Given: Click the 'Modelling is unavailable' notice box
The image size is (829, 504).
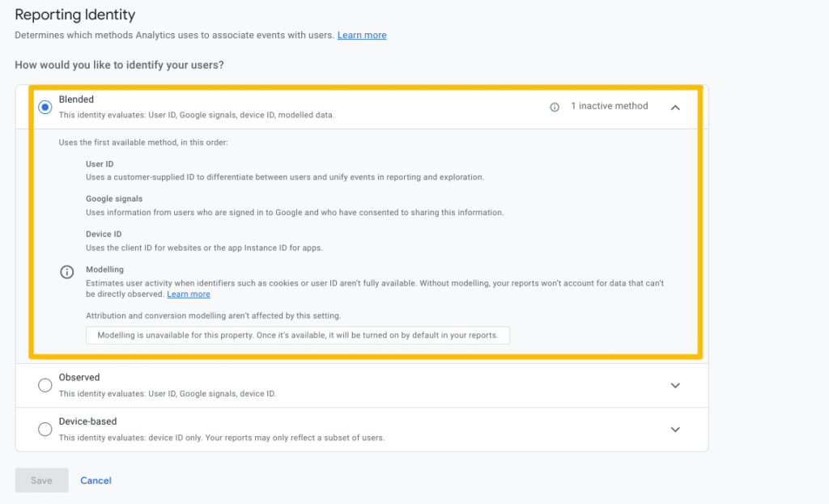Looking at the screenshot, I should coord(298,335).
